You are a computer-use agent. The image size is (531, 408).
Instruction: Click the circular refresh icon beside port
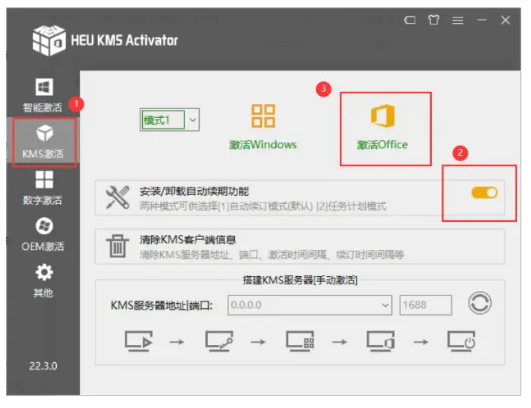480,303
